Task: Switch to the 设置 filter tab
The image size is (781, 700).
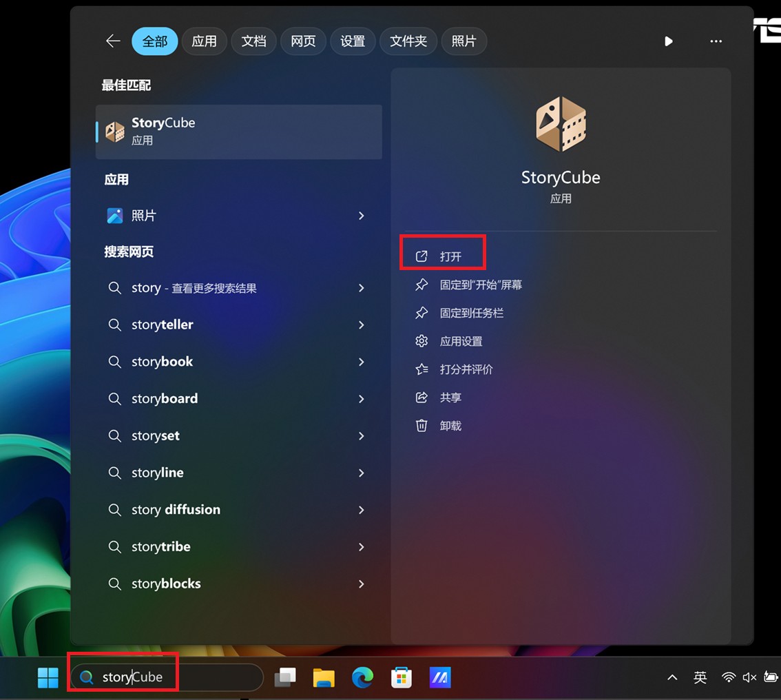Action: [353, 41]
